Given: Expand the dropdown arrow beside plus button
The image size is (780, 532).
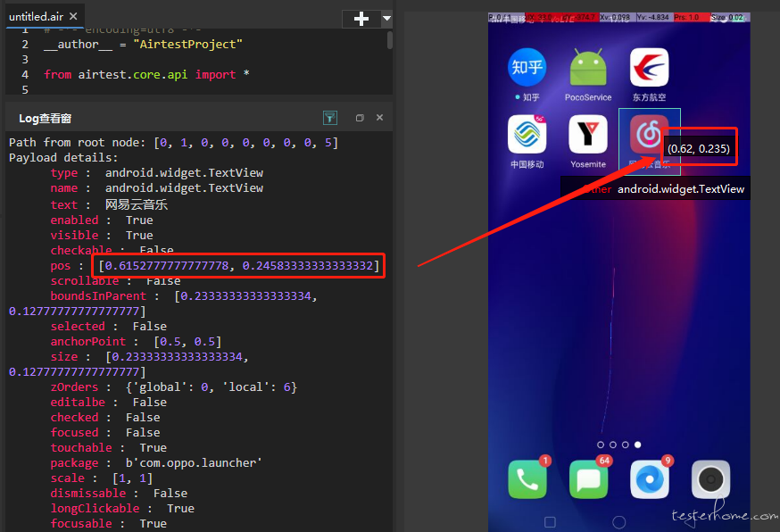Looking at the screenshot, I should 386,19.
